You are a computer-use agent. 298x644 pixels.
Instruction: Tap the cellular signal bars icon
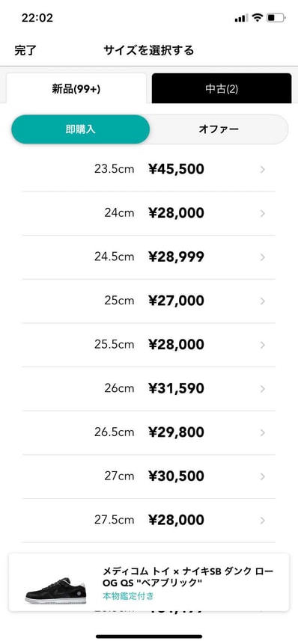coord(241,18)
